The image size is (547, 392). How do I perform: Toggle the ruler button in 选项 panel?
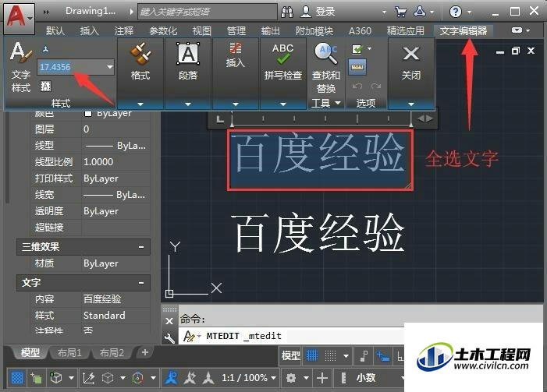(x=357, y=67)
